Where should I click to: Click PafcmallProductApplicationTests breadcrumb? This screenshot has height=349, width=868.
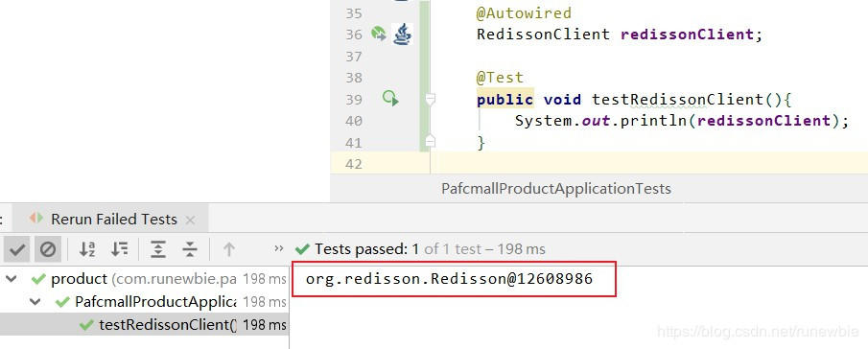[555, 189]
